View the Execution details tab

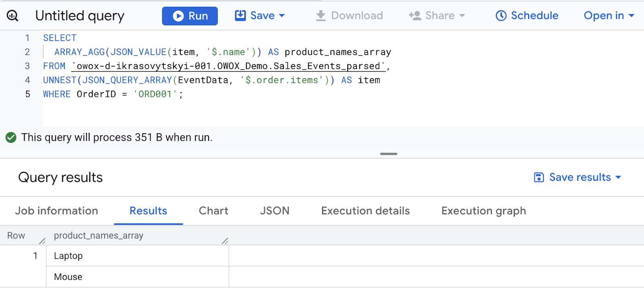365,211
